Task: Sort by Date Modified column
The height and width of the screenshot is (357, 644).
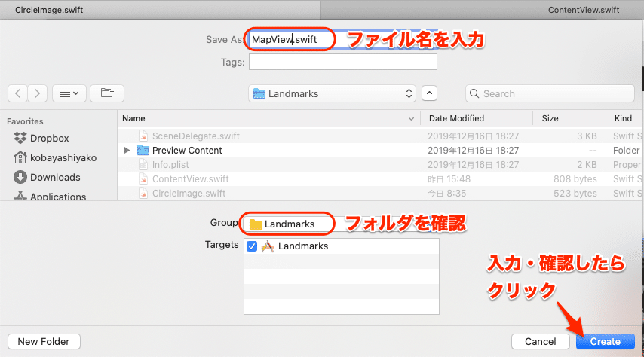Action: [x=477, y=118]
